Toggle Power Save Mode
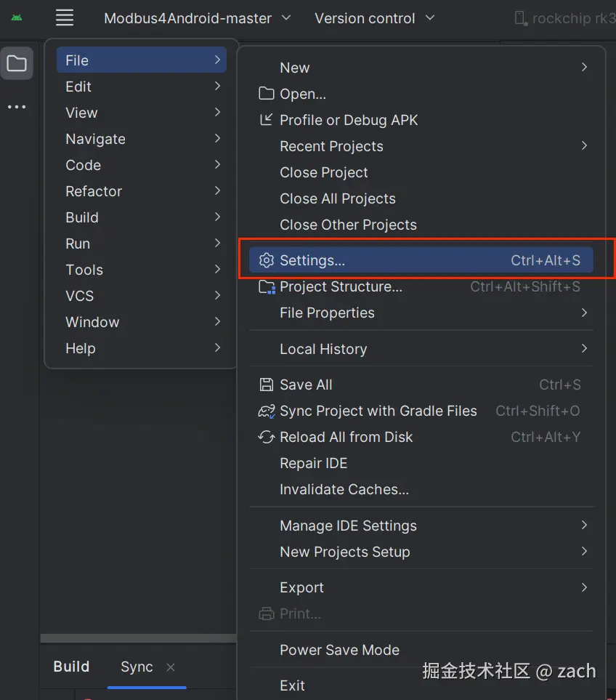The height and width of the screenshot is (700, 616). 339,650
